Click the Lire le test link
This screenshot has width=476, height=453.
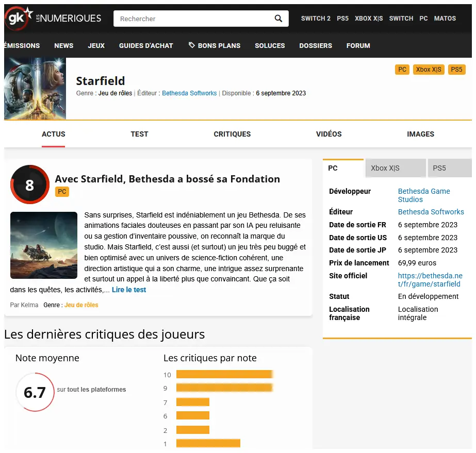(x=129, y=290)
